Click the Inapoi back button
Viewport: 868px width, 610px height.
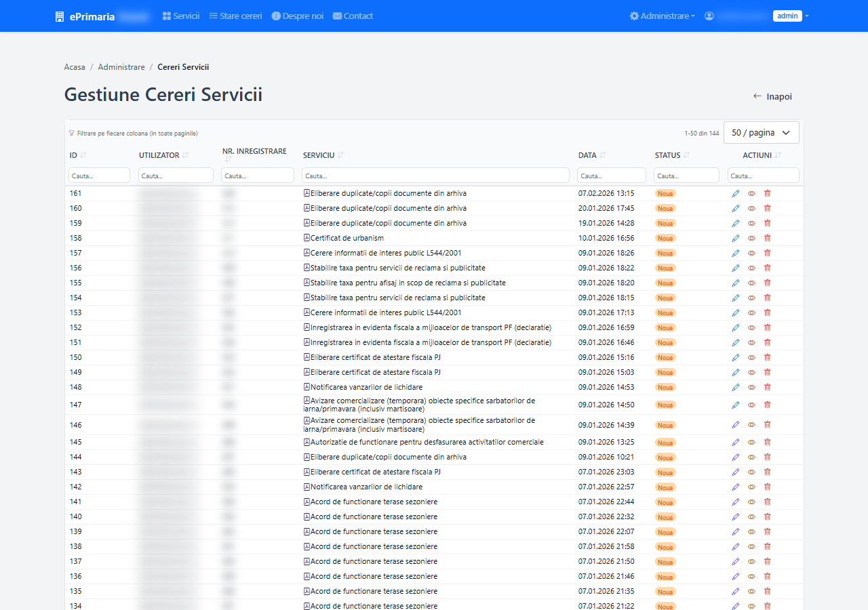tap(772, 96)
